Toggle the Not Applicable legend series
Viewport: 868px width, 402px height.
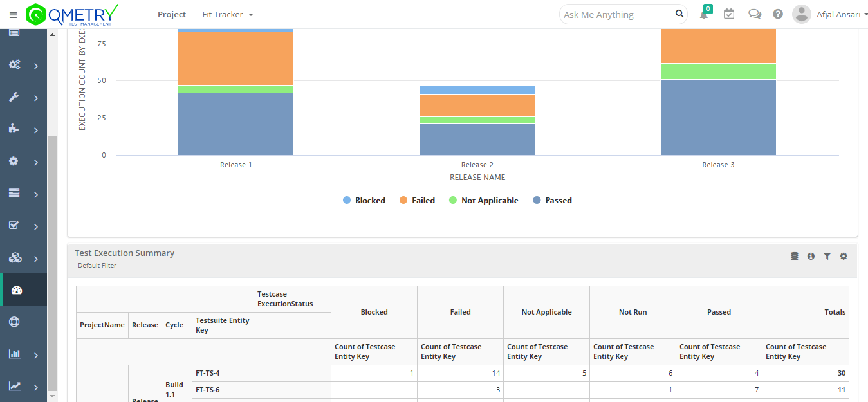[x=483, y=201]
